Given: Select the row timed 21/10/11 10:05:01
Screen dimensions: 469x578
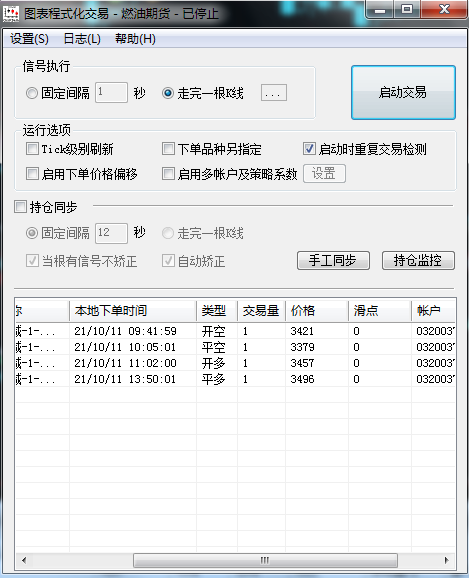Looking at the screenshot, I should [235, 347].
